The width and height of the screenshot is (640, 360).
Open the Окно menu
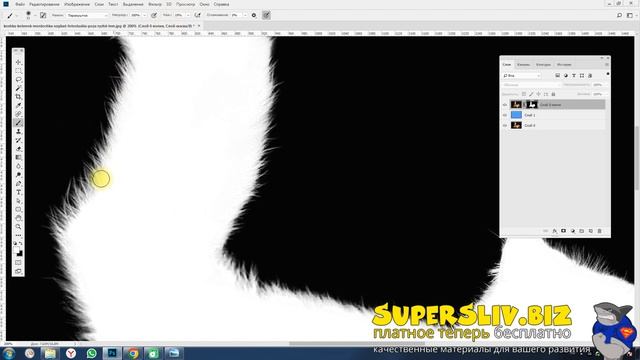(204, 4)
